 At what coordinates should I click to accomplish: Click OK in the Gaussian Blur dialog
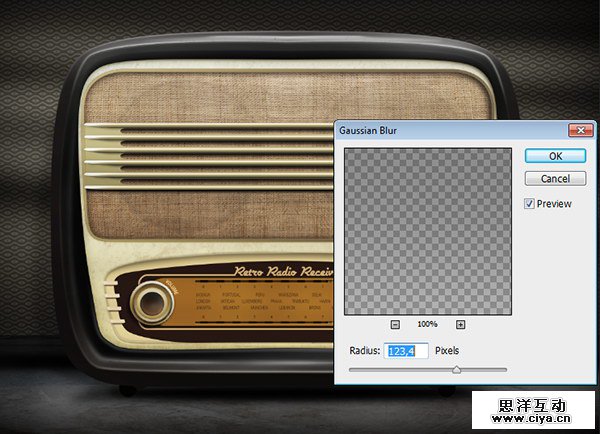pyautogui.click(x=555, y=156)
